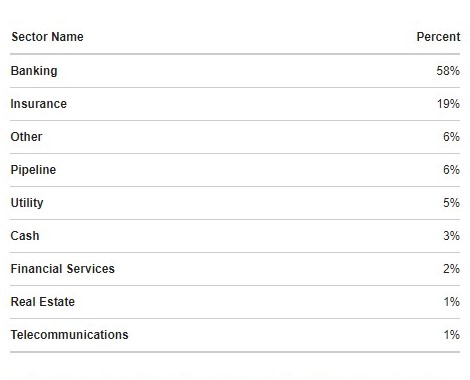Select the Cash sector label
Screen dimensions: 470x380
coord(25,236)
